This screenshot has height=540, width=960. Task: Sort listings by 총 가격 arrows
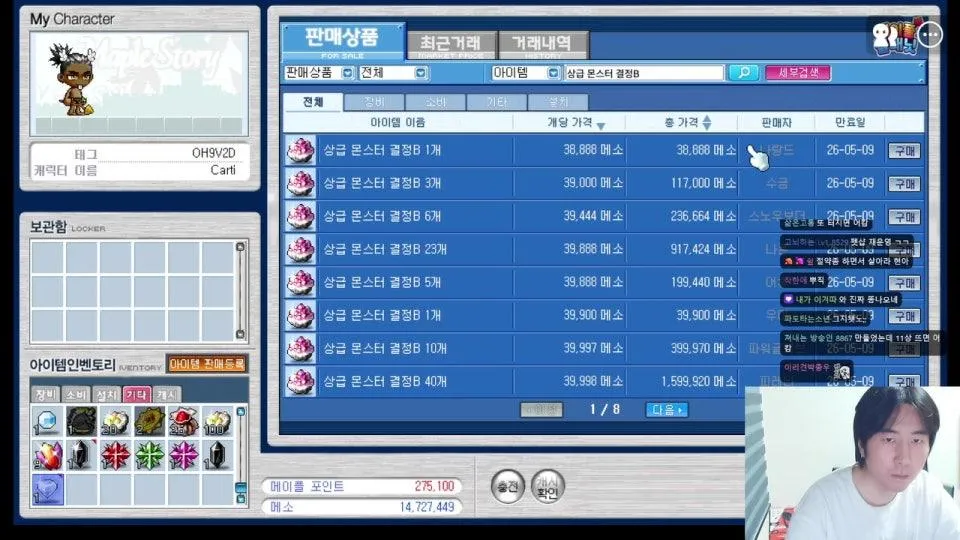click(707, 122)
